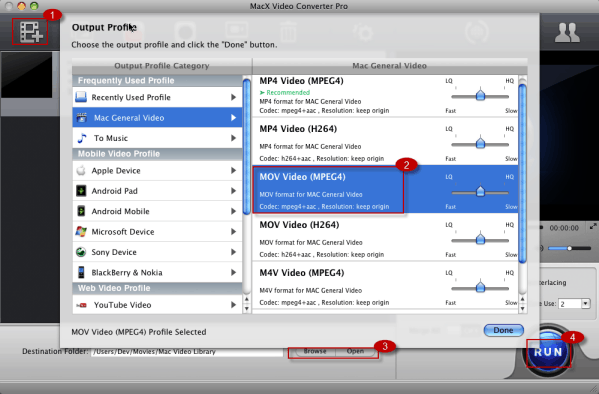Screen dimensions: 599x394
Task: Expand Android Pad submenu arrow
Action: (x=233, y=191)
